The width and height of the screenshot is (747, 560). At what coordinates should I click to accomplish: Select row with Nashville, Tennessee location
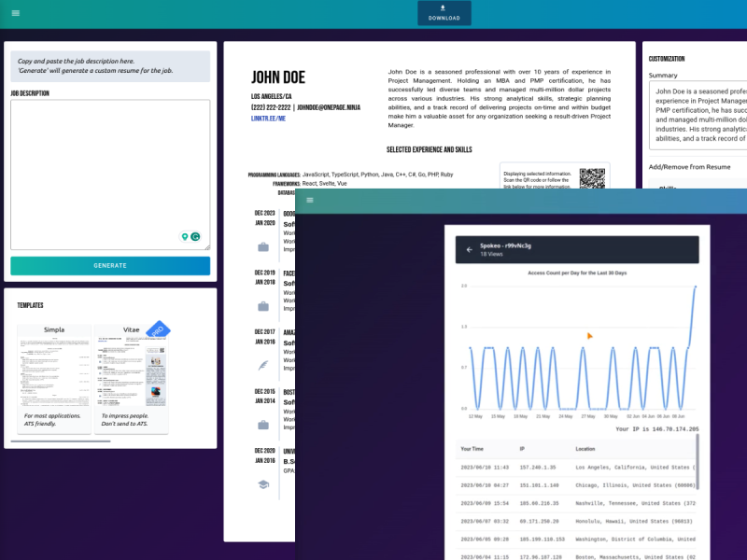click(575, 503)
